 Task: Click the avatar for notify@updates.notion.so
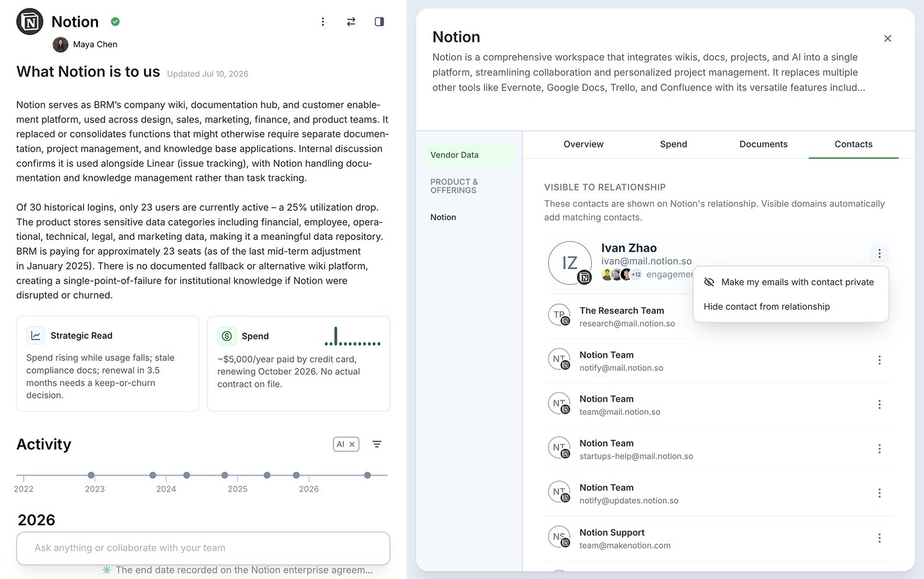point(559,492)
